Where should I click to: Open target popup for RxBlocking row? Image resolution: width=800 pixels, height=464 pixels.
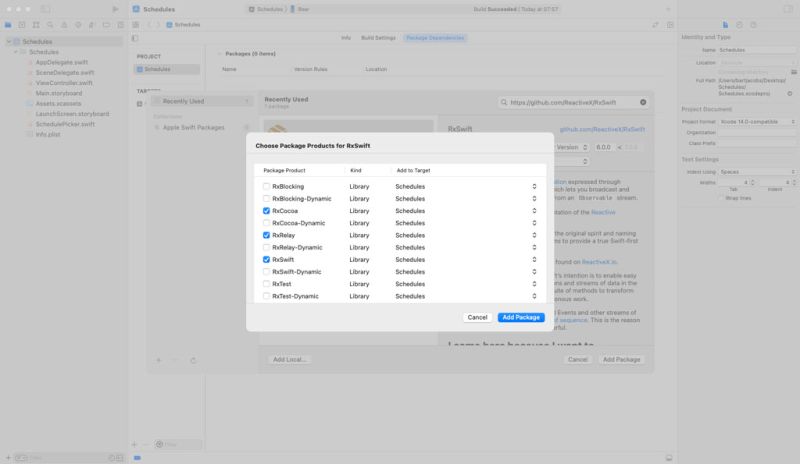click(534, 186)
